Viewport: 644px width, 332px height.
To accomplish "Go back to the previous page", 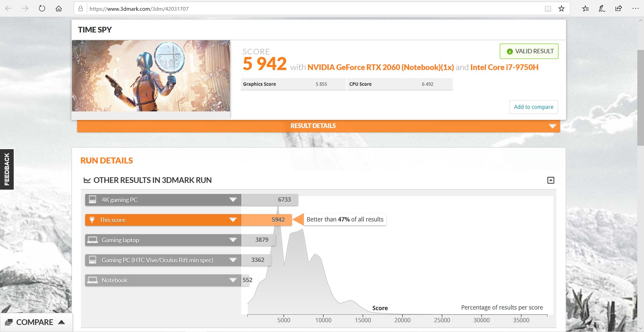I will 9,8.
